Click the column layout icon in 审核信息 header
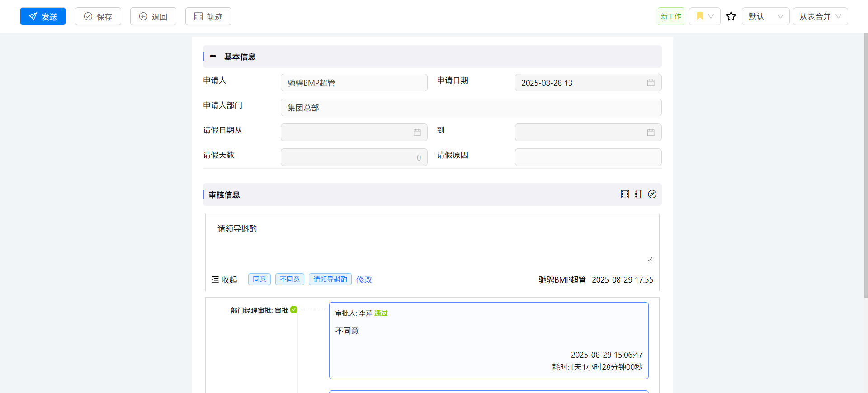The height and width of the screenshot is (393, 868). (x=638, y=194)
